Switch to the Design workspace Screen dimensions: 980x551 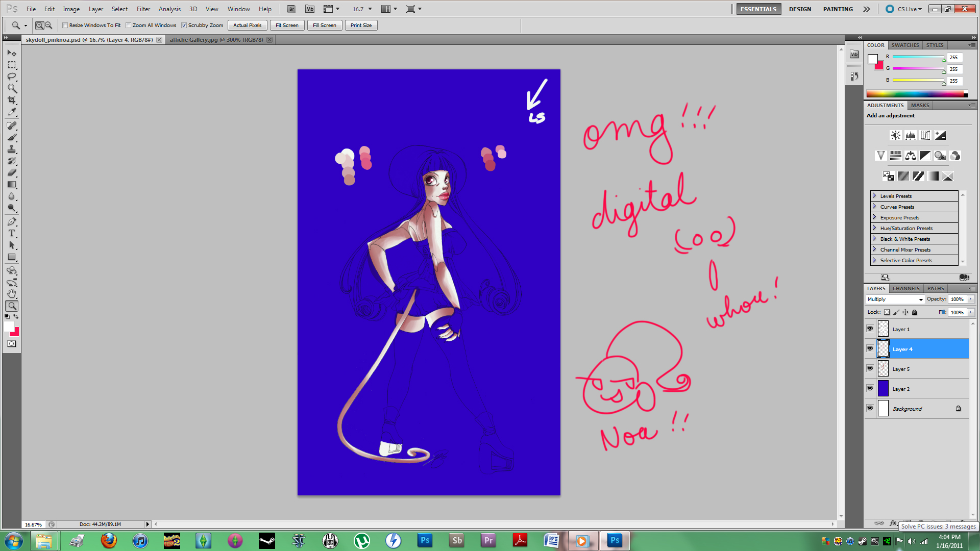pyautogui.click(x=800, y=9)
